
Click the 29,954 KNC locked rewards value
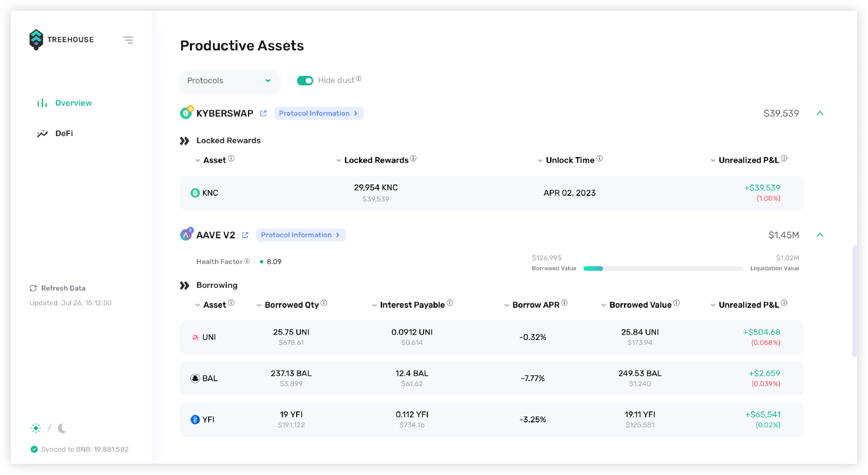(376, 188)
